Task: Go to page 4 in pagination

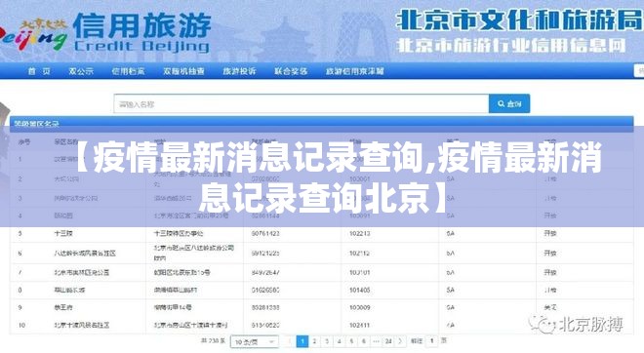Action: (340, 341)
